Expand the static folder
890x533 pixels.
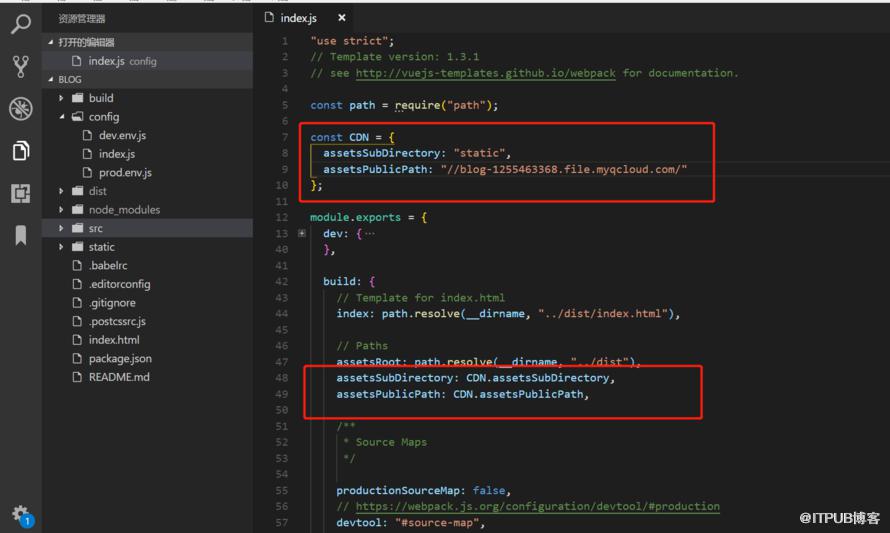pos(61,247)
